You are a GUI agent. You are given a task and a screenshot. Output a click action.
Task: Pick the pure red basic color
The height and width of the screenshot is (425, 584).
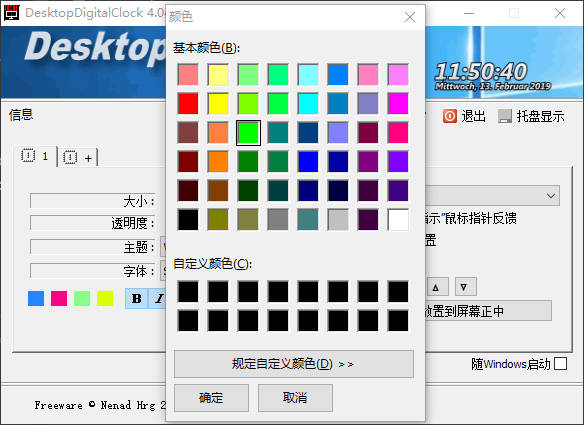click(x=188, y=104)
